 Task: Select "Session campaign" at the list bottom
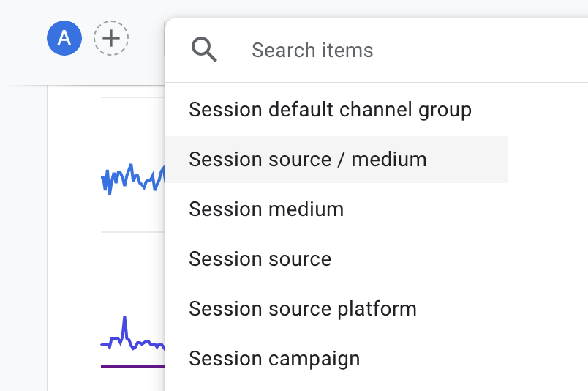coord(274,359)
